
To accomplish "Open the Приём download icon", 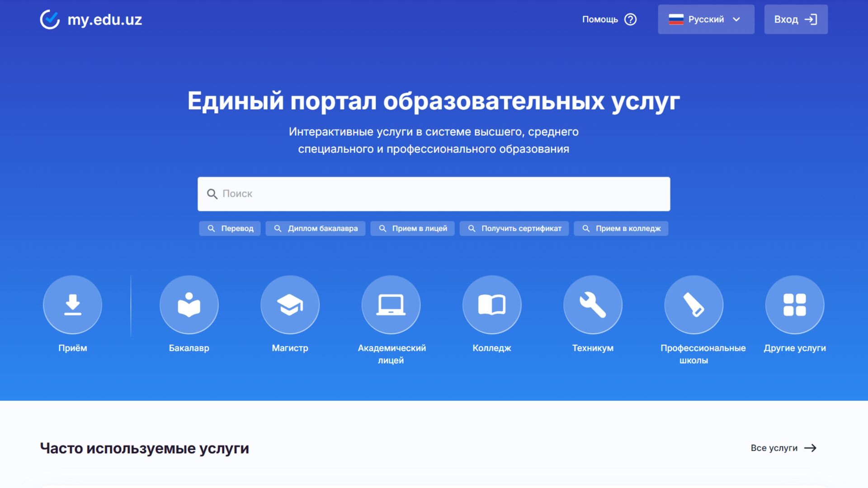I will [72, 305].
